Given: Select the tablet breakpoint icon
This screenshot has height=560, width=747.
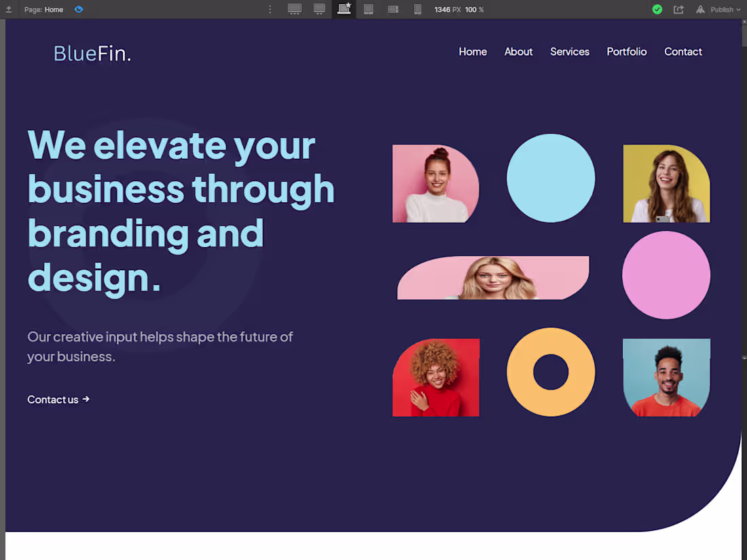Looking at the screenshot, I should (x=368, y=9).
